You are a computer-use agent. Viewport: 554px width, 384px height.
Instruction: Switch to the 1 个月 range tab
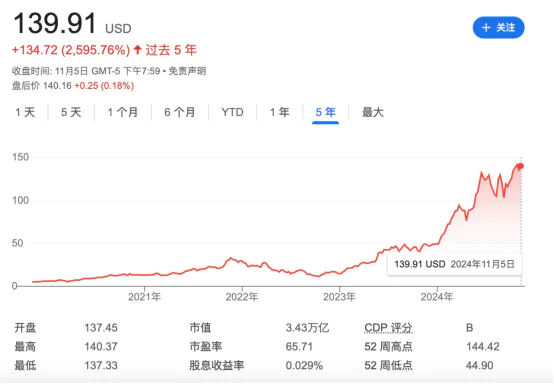coord(123,112)
